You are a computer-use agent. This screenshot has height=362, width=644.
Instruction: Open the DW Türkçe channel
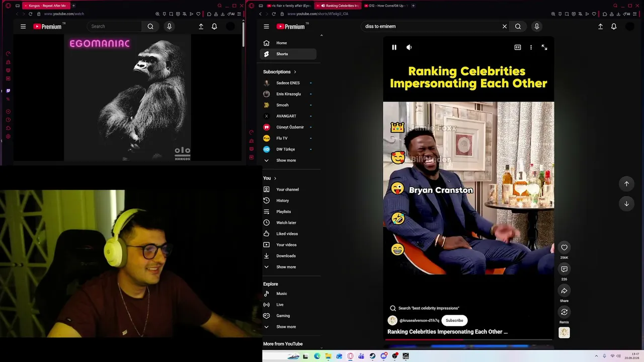coord(288,149)
